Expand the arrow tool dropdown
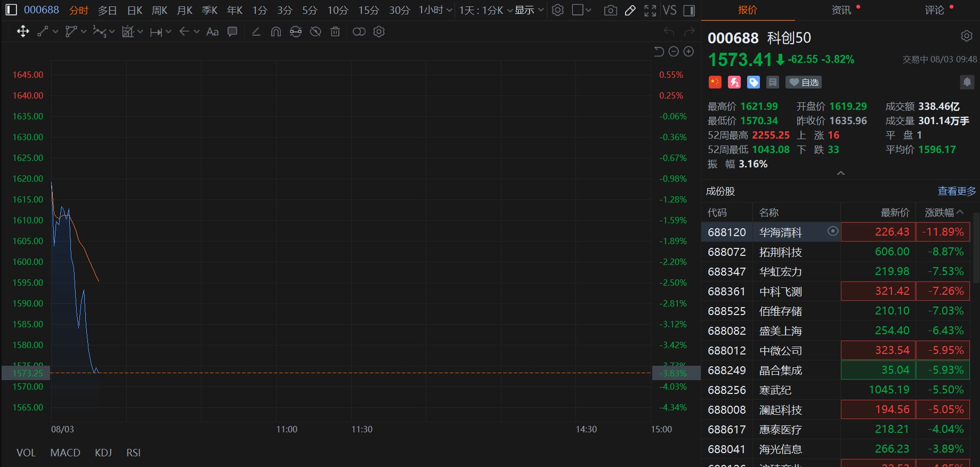The image size is (980, 467). (x=197, y=31)
